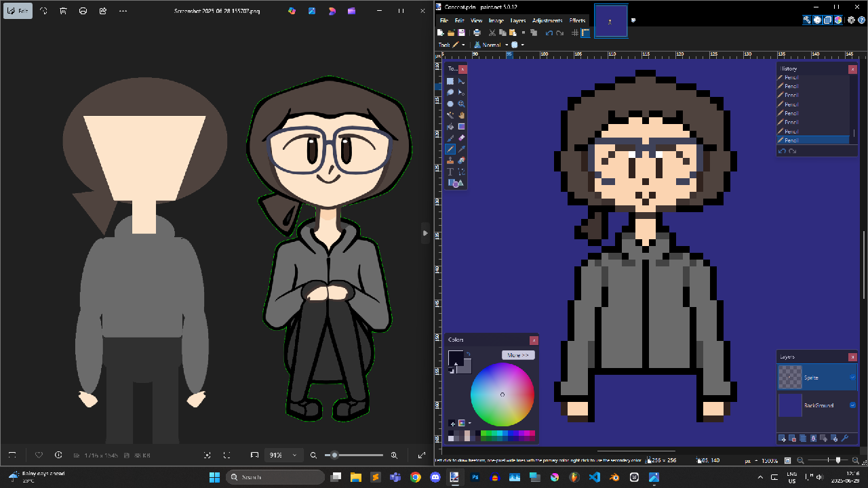Screen dimensions: 868x488
Task: Select the Zoom tool in Tools panel
Action: coord(461,104)
